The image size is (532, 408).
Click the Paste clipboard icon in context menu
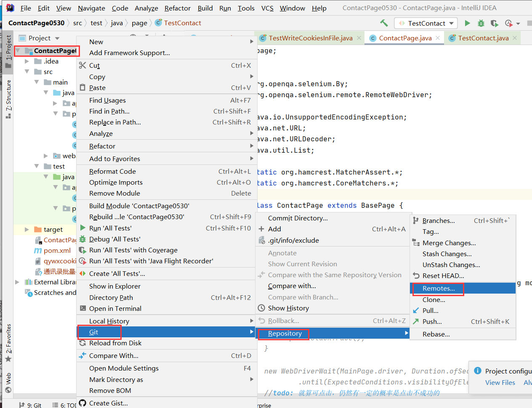[82, 87]
